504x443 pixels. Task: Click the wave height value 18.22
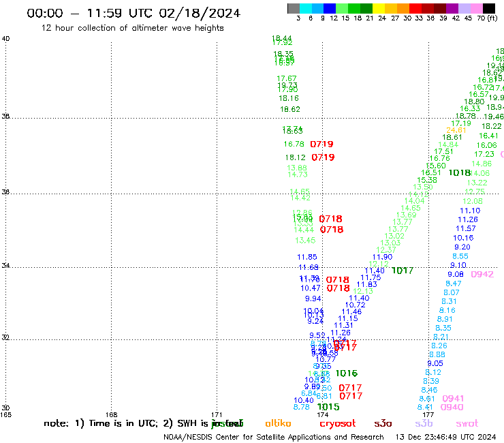(492, 126)
